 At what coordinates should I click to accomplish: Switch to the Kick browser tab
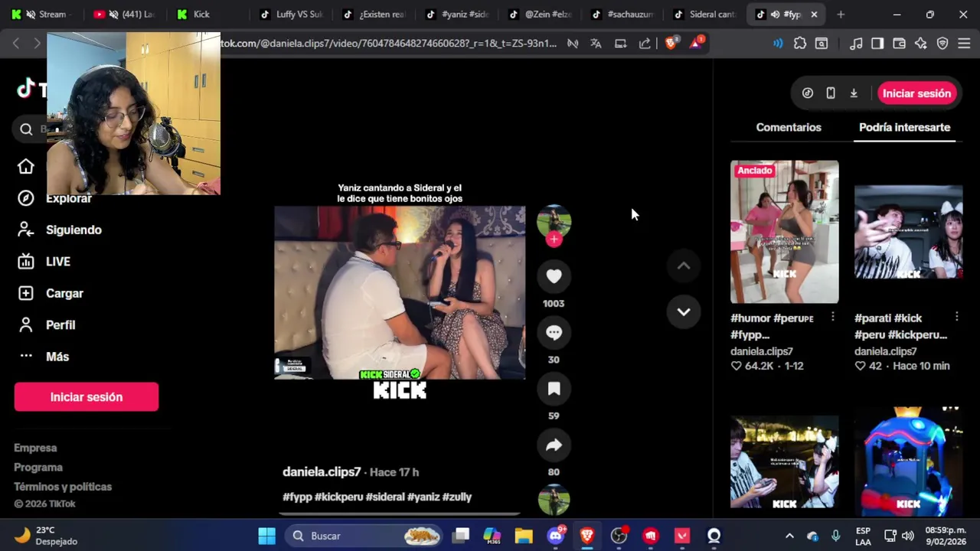tap(201, 14)
